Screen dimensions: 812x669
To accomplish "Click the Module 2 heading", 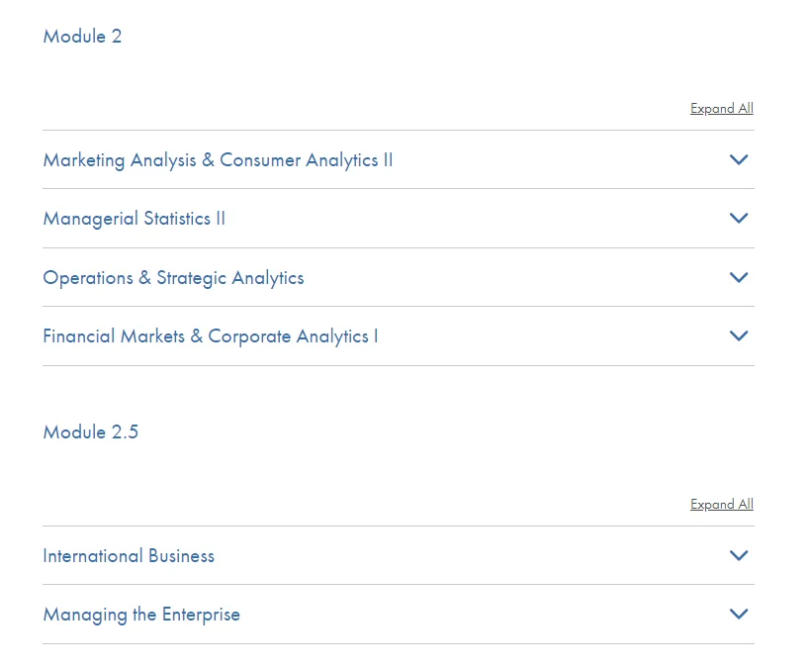I will pos(82,37).
